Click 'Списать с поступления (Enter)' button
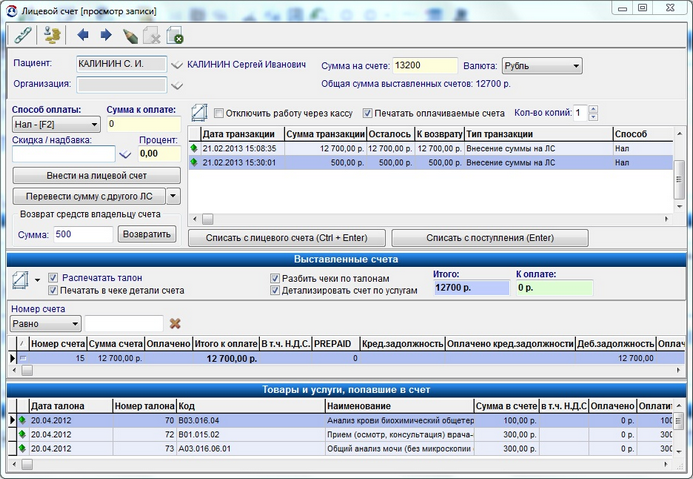The width and height of the screenshot is (693, 479). [490, 238]
